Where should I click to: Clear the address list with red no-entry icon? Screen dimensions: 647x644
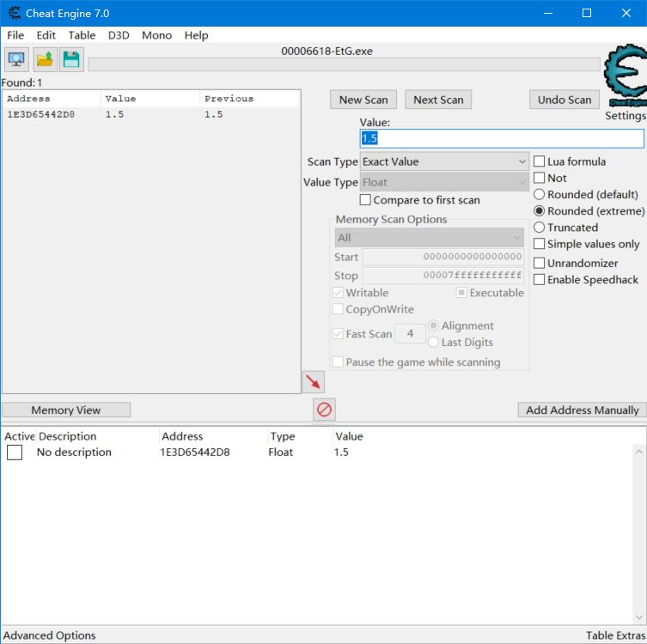point(324,409)
